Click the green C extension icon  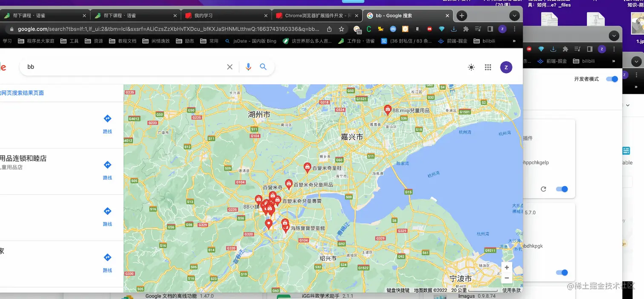pos(369,29)
